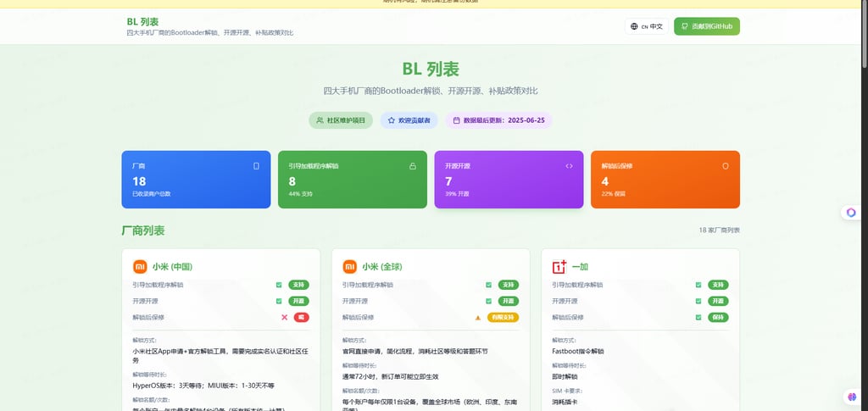Screen dimensions: 868x411
Task: Click the code icon in purple stats card
Action: (x=569, y=165)
